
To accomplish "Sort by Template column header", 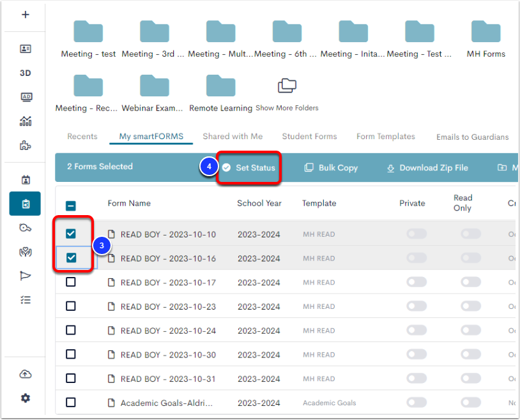I will [319, 203].
